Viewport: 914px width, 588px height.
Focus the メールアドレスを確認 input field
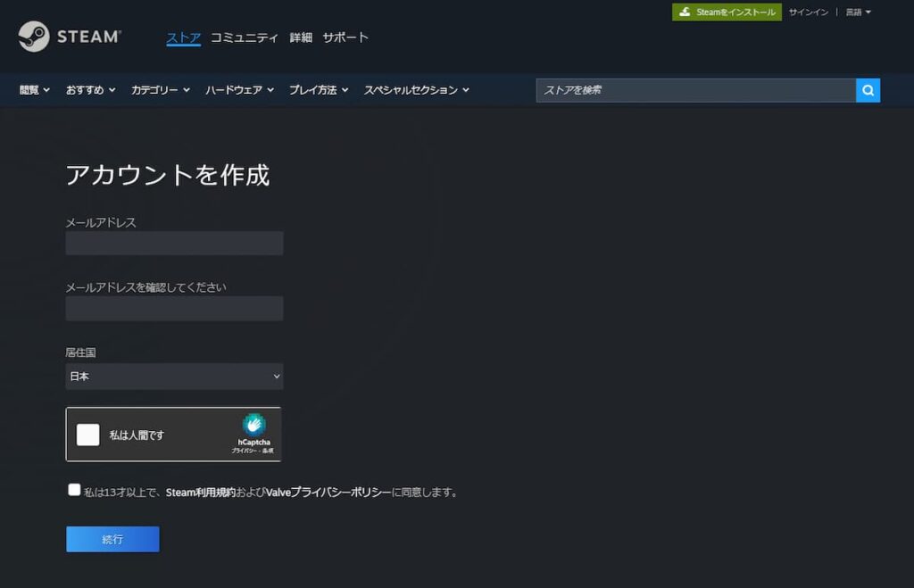pyautogui.click(x=174, y=309)
